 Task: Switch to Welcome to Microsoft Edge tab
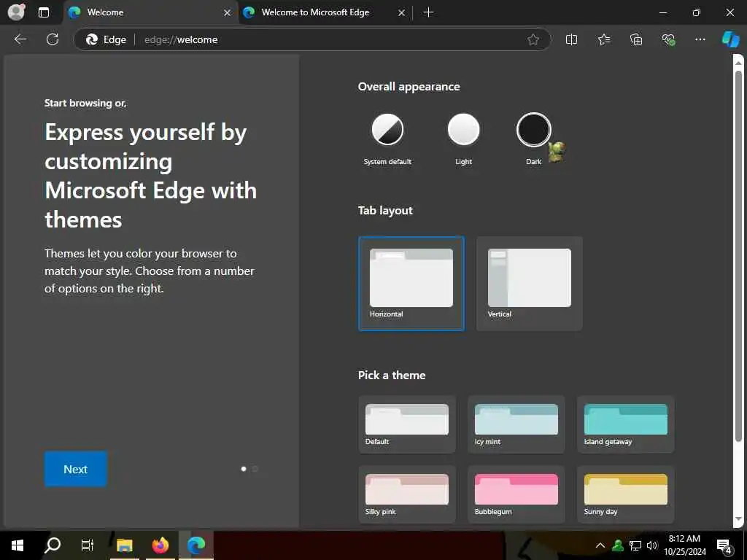click(325, 12)
